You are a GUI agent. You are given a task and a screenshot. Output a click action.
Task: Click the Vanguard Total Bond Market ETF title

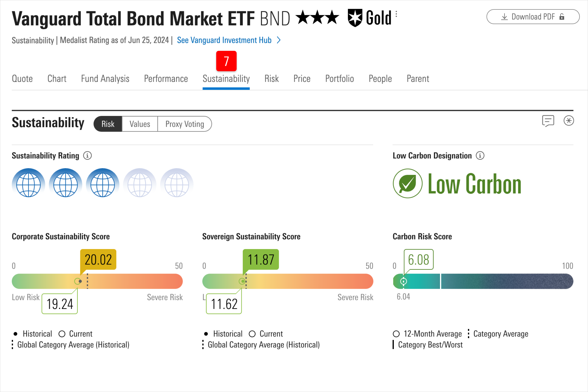pyautogui.click(x=133, y=19)
